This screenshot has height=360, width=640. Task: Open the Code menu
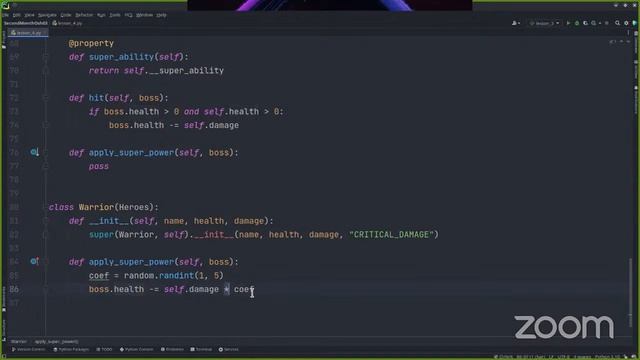point(66,15)
